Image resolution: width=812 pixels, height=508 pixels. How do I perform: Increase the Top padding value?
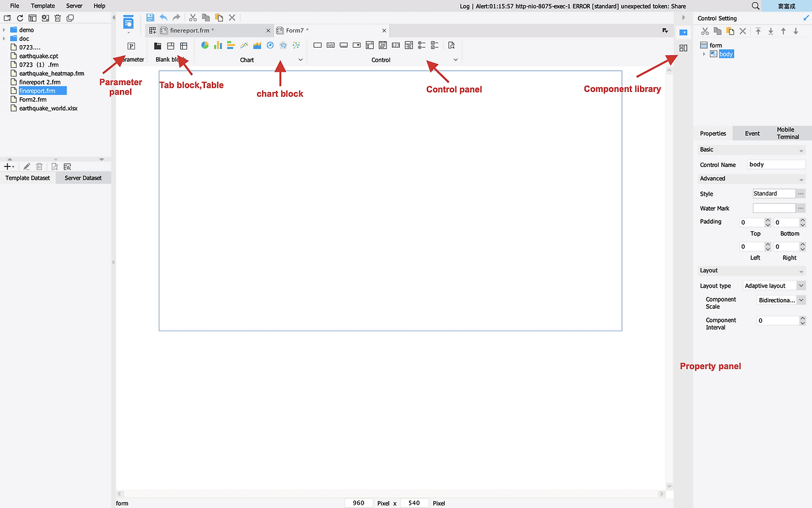pos(768,220)
